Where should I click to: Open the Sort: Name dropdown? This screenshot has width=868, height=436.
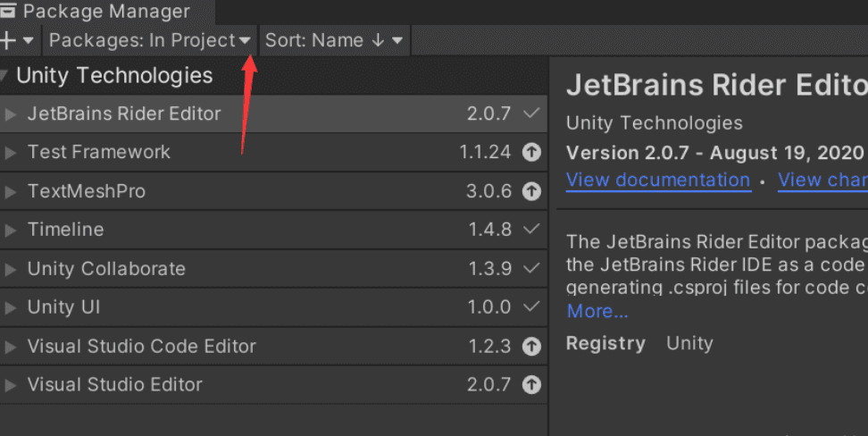click(x=333, y=40)
